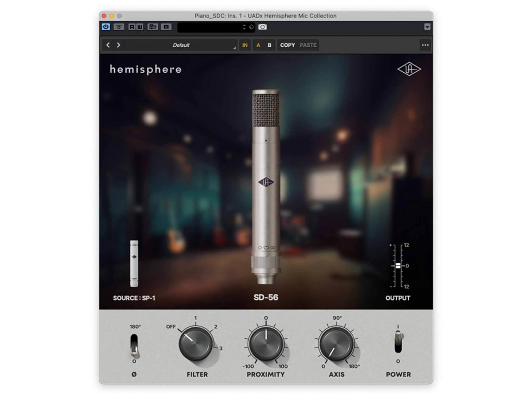The image size is (532, 399).
Task: Click the SD-56 mic model name
Action: click(x=265, y=298)
